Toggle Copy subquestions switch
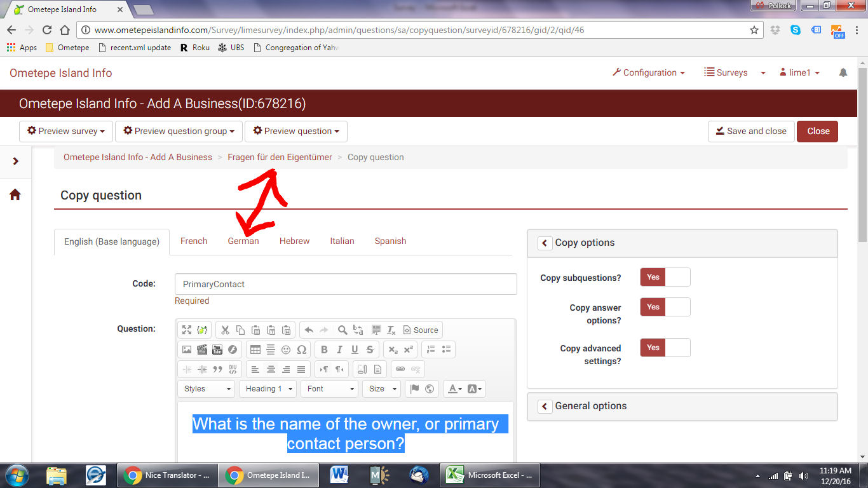868x488 pixels. tap(665, 277)
